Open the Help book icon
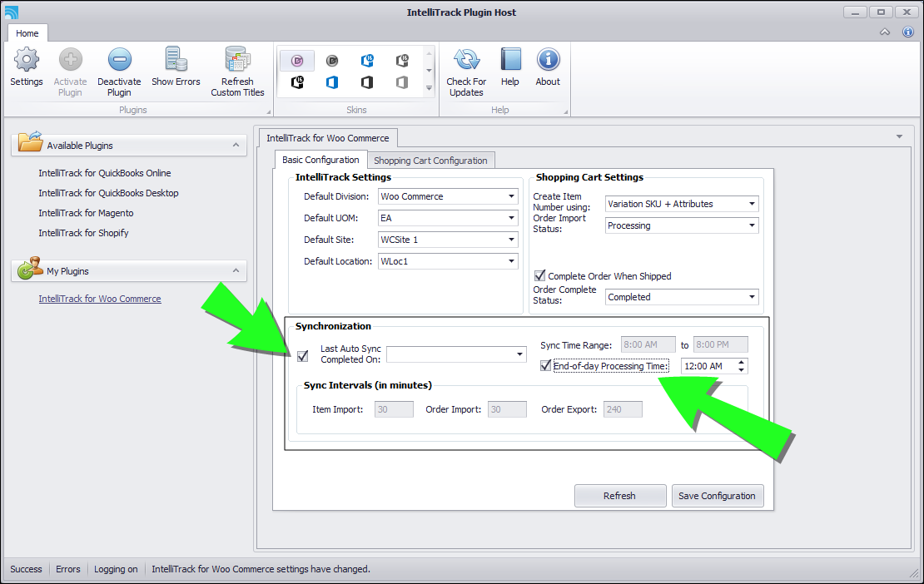 510,67
